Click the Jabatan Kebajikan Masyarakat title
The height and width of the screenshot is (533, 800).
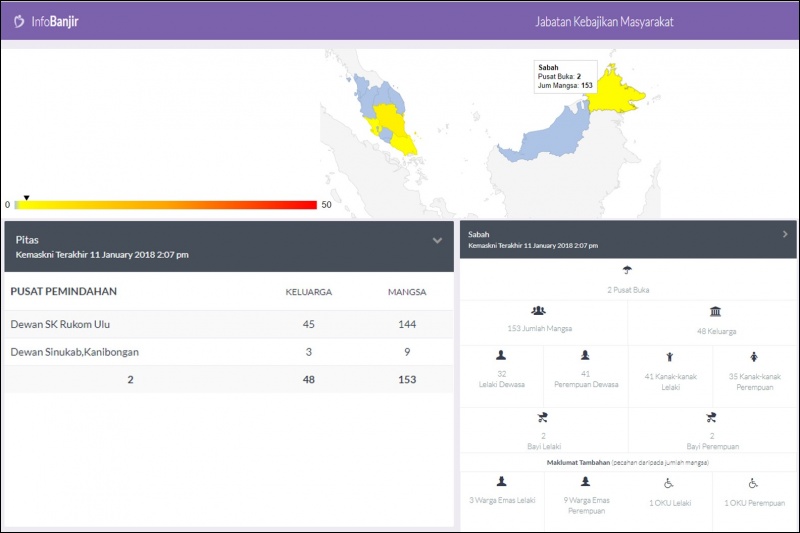pos(604,22)
